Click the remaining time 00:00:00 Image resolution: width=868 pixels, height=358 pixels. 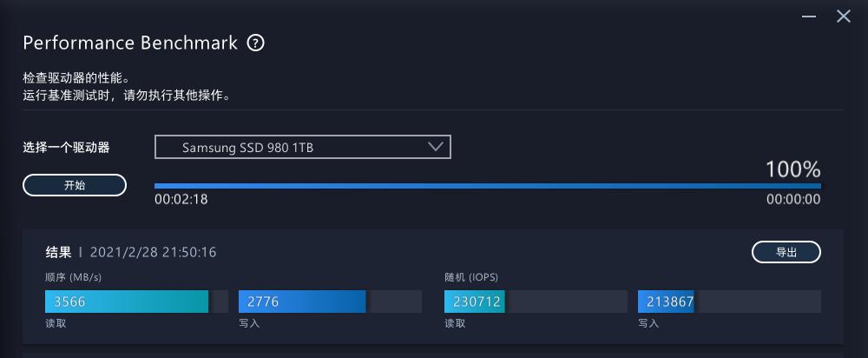(x=793, y=199)
